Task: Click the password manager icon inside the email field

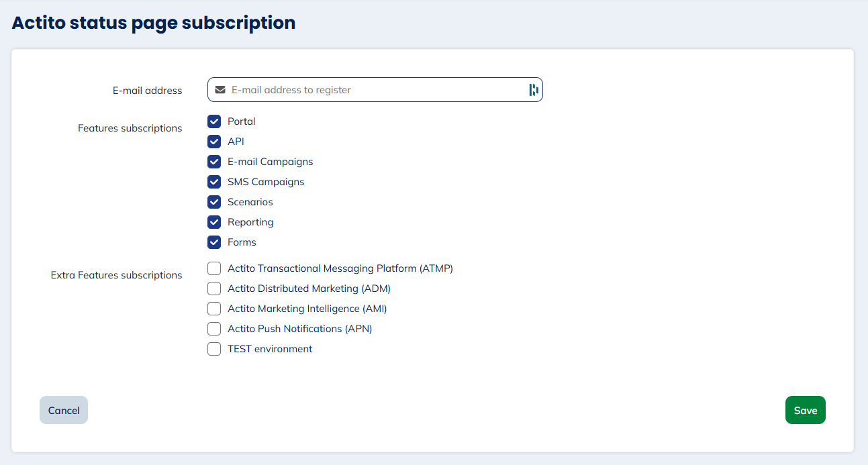Action: tap(534, 89)
